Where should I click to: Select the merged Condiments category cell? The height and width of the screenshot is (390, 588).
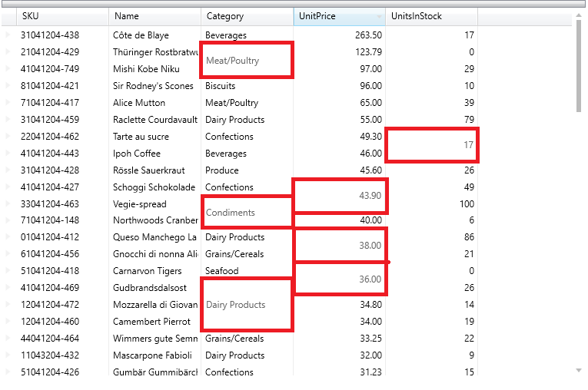click(246, 212)
